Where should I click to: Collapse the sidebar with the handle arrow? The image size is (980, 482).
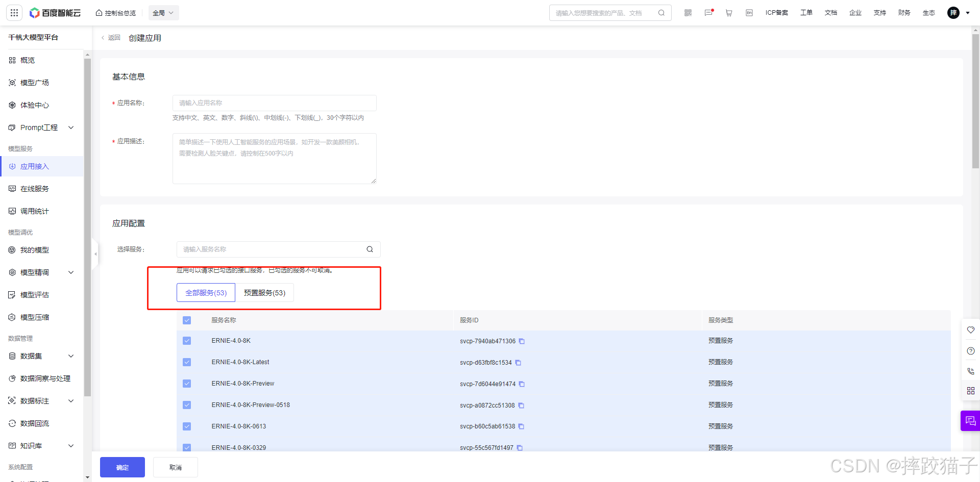click(x=95, y=253)
